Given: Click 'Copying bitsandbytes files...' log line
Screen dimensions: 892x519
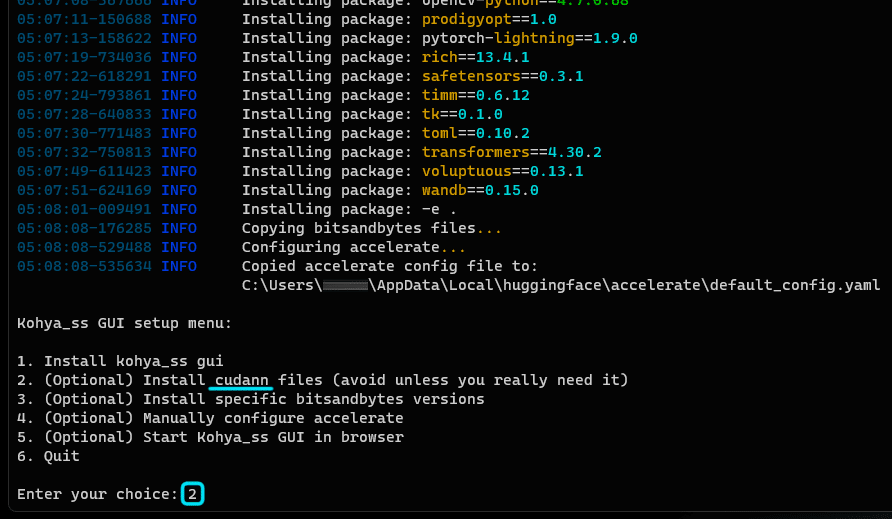Looking at the screenshot, I should point(371,228).
